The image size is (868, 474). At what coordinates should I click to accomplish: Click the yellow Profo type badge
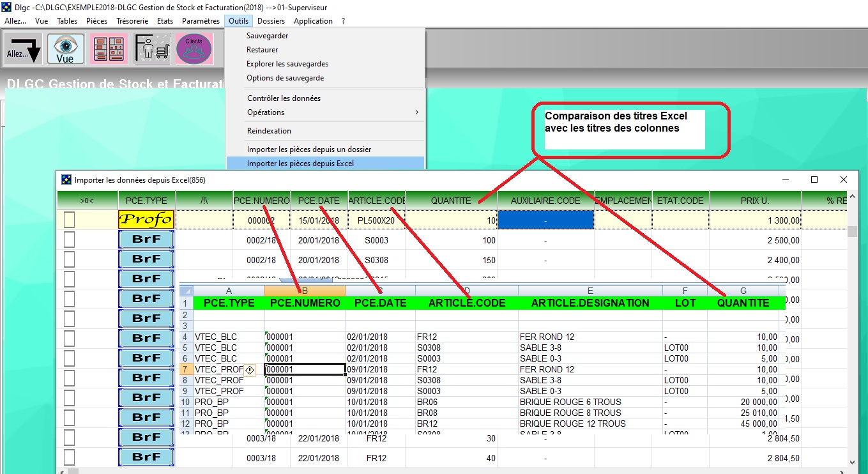[x=146, y=220]
